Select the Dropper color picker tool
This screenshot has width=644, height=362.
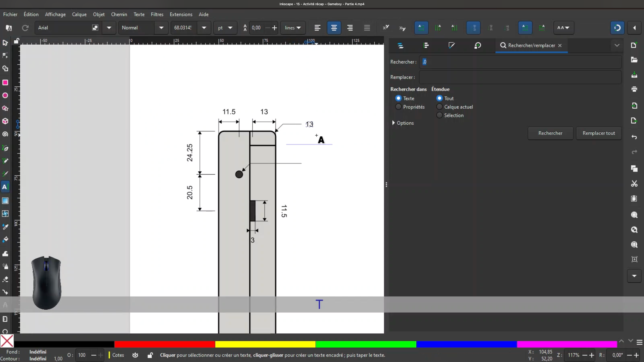pos(5,227)
